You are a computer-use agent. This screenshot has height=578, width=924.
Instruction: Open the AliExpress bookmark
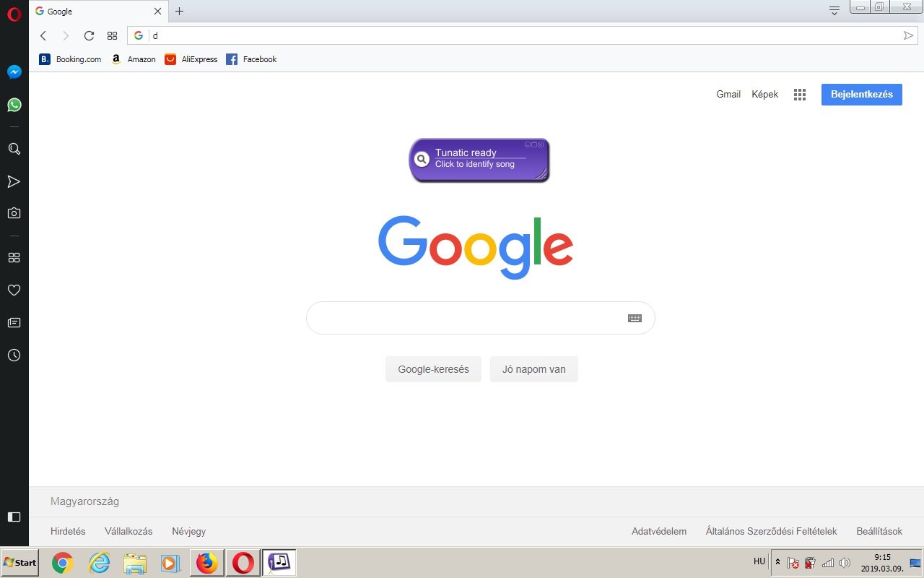pyautogui.click(x=191, y=59)
